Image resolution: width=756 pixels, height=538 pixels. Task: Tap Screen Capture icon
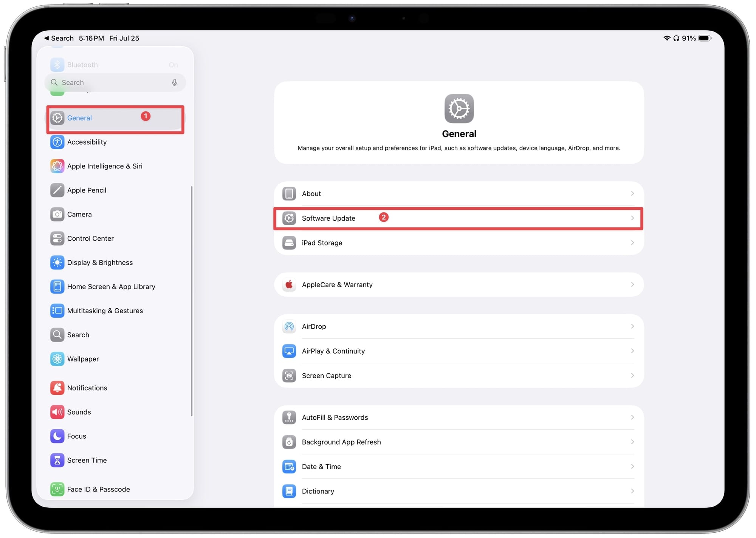coord(289,376)
